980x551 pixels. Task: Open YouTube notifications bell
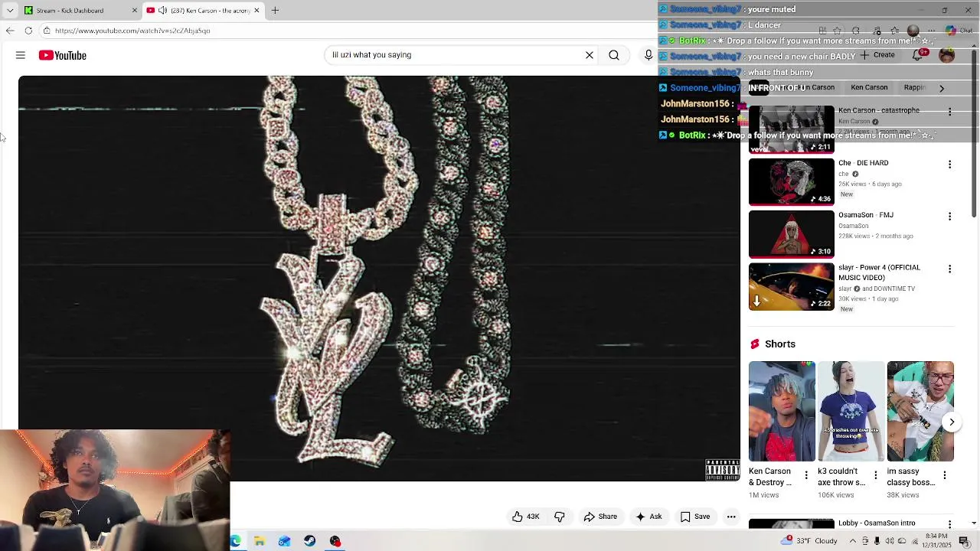(918, 55)
